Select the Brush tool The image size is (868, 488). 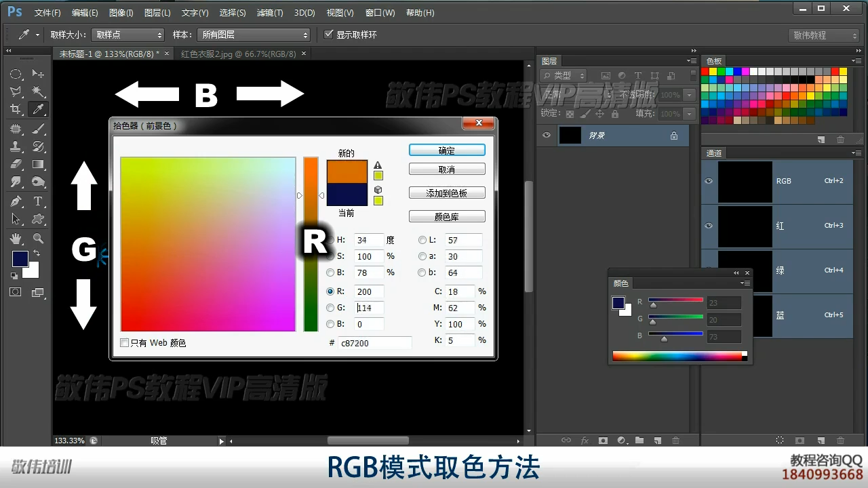pyautogui.click(x=38, y=128)
